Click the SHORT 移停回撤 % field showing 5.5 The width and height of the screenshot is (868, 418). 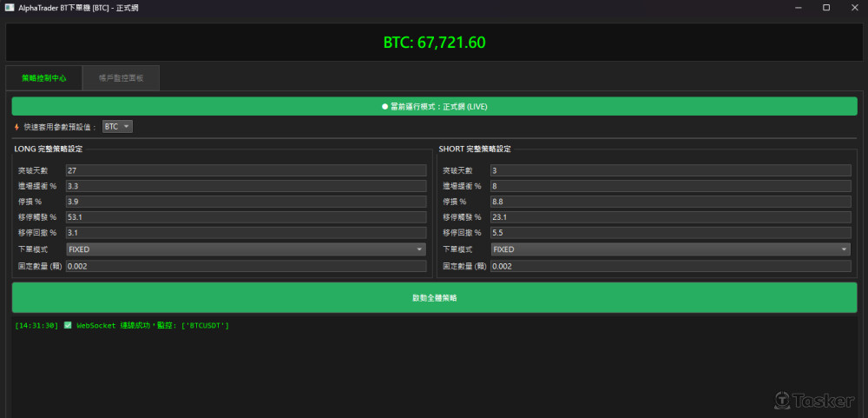pos(670,233)
